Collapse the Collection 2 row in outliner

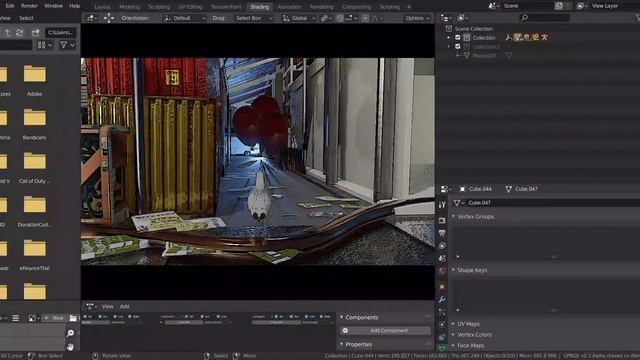[449, 47]
